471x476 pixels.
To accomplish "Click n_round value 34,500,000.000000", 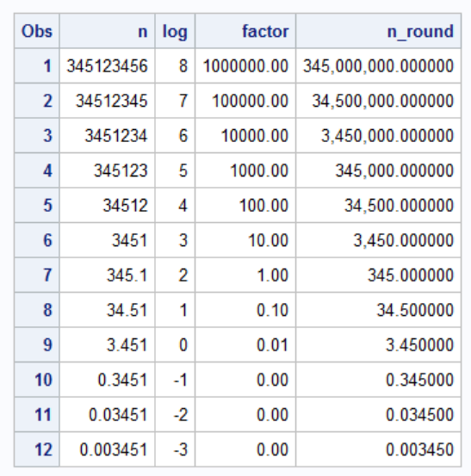I will click(378, 101).
